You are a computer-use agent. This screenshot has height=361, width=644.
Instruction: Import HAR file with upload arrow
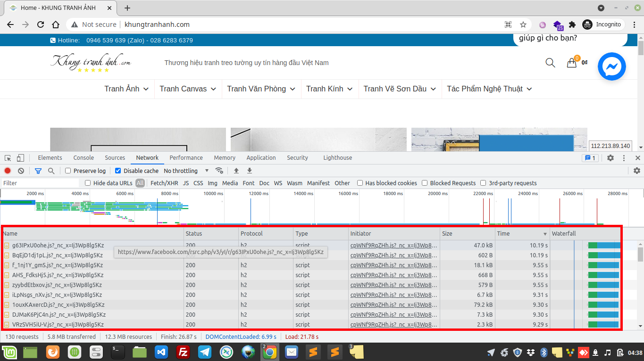(x=236, y=171)
